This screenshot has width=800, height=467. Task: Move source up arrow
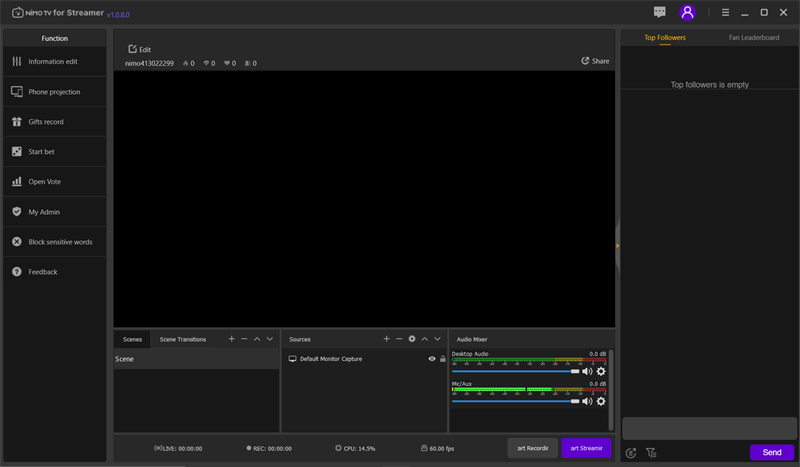(424, 339)
